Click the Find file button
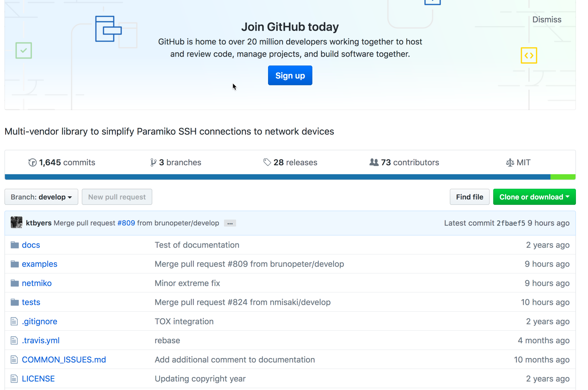The width and height of the screenshot is (588, 390). click(469, 197)
